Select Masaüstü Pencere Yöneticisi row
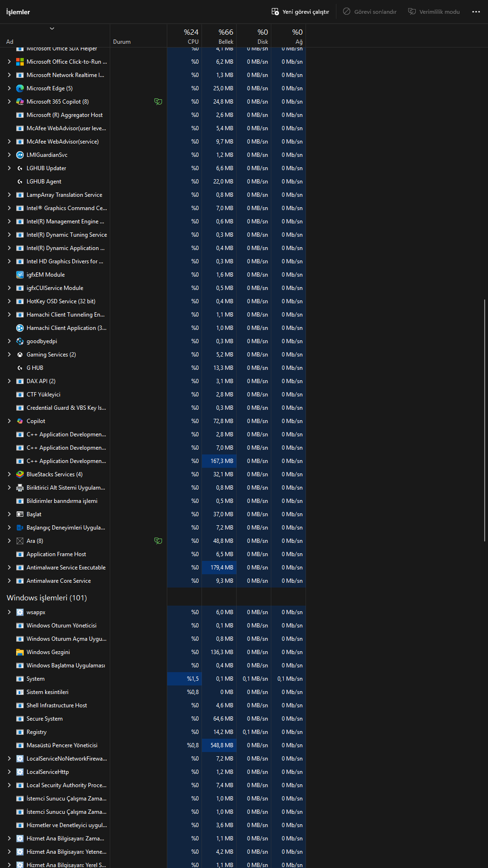 click(153, 745)
